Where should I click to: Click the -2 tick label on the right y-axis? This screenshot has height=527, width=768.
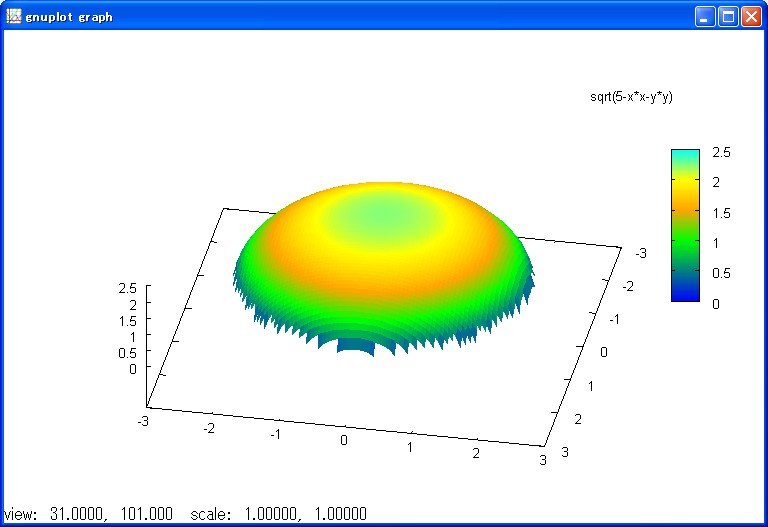(627, 287)
